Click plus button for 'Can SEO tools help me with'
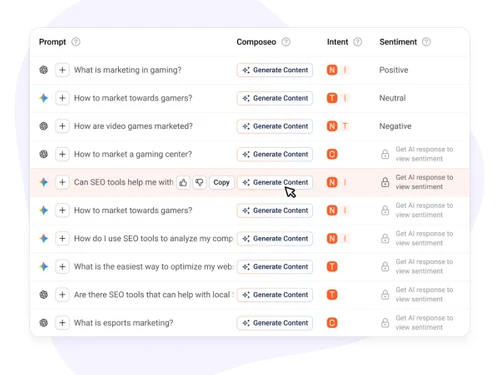This screenshot has width=500, height=375. pos(62,182)
